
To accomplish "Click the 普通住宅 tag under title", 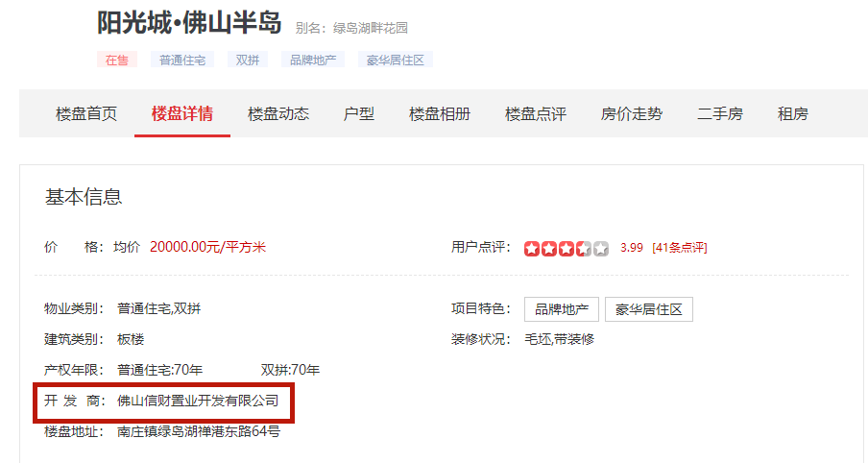I will click(x=182, y=60).
